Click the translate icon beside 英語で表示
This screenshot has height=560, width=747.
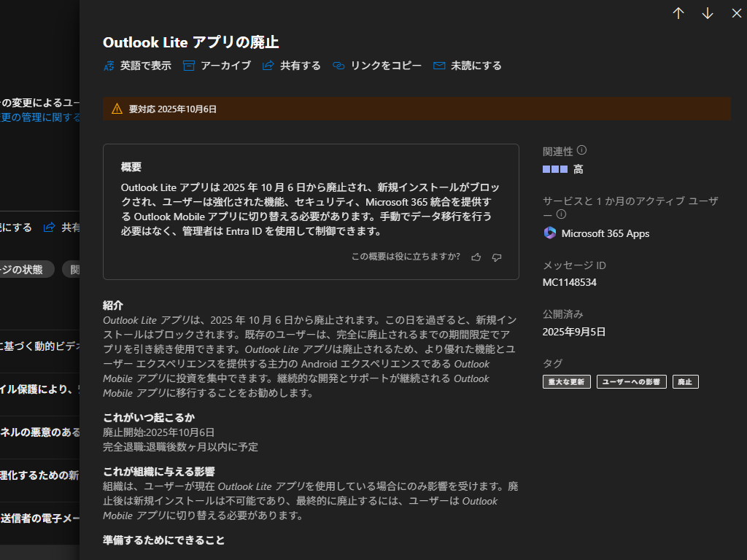point(108,65)
